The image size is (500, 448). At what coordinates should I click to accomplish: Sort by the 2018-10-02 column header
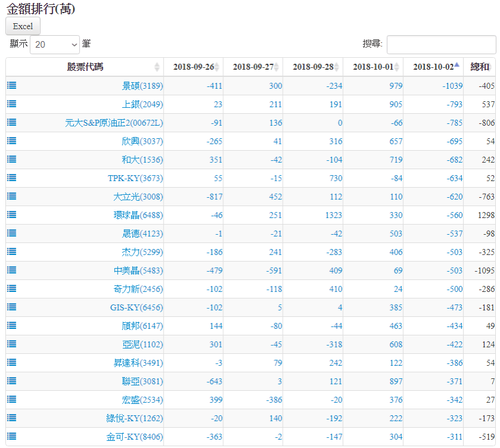[x=433, y=67]
